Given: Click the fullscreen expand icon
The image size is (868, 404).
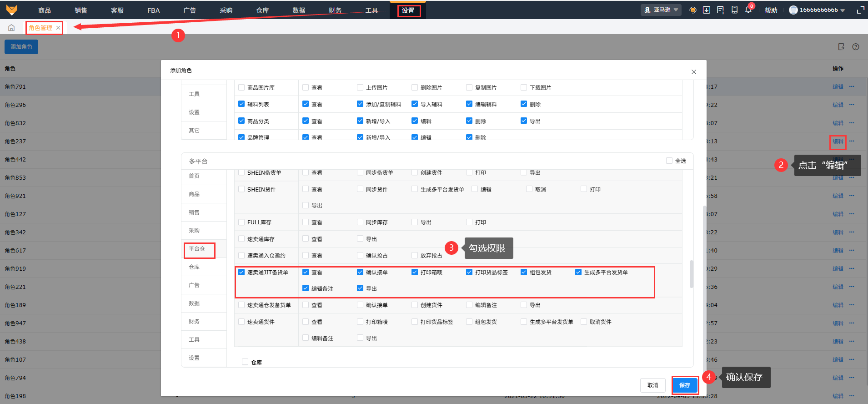Looking at the screenshot, I should pos(860,10).
